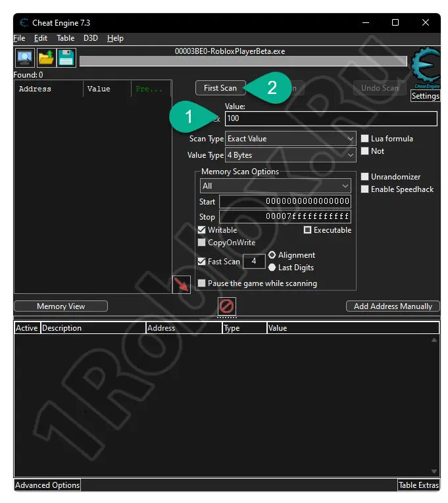Open the process list computer icon
Viewport: 448px width, 503px height.
(25, 58)
